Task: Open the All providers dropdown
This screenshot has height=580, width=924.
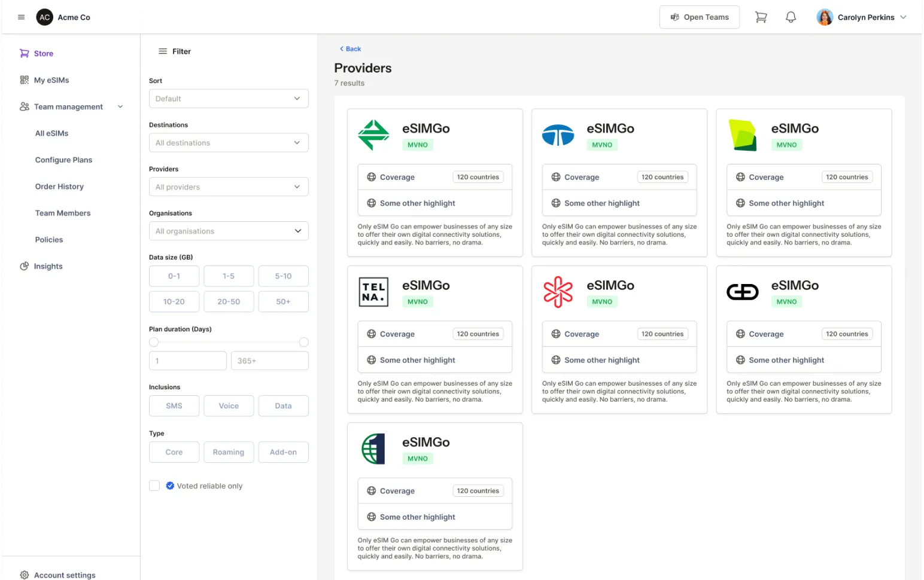Action: tap(229, 187)
